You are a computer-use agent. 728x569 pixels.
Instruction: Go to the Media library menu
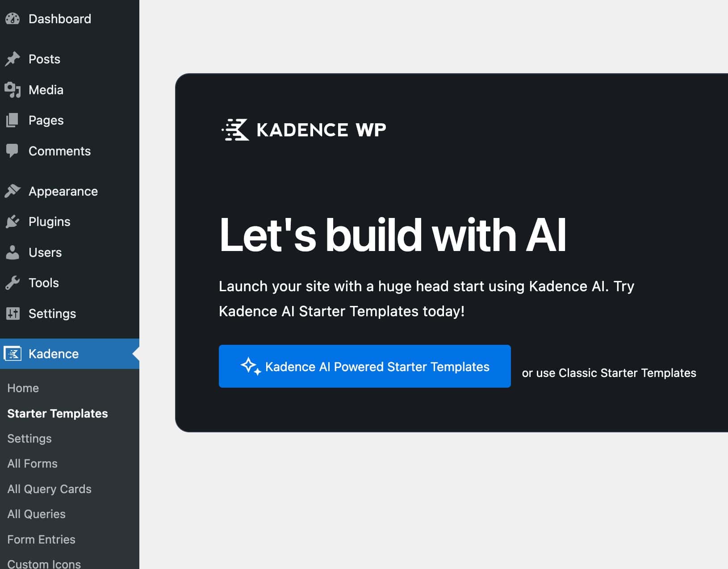(70, 90)
